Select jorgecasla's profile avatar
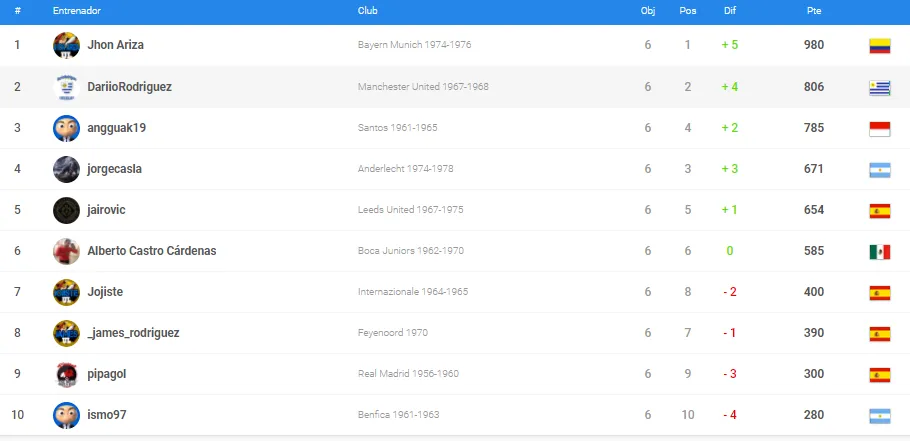Screen dimensions: 910x441 tap(66, 169)
